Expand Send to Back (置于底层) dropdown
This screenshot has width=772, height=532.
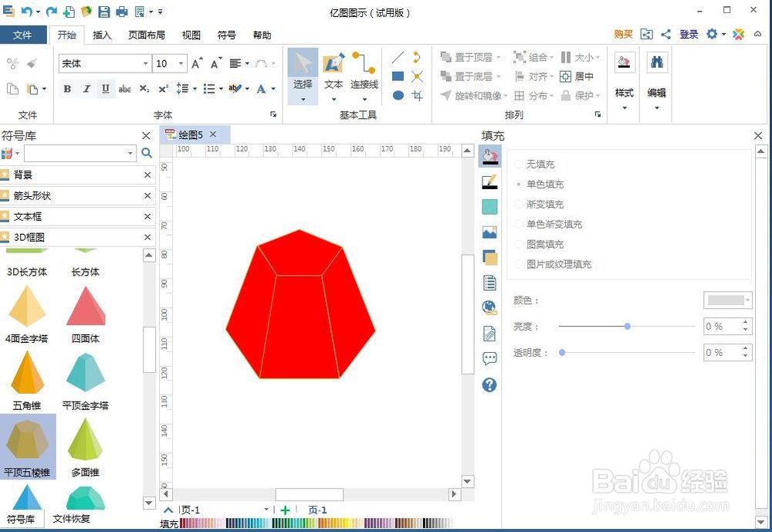pyautogui.click(x=499, y=76)
